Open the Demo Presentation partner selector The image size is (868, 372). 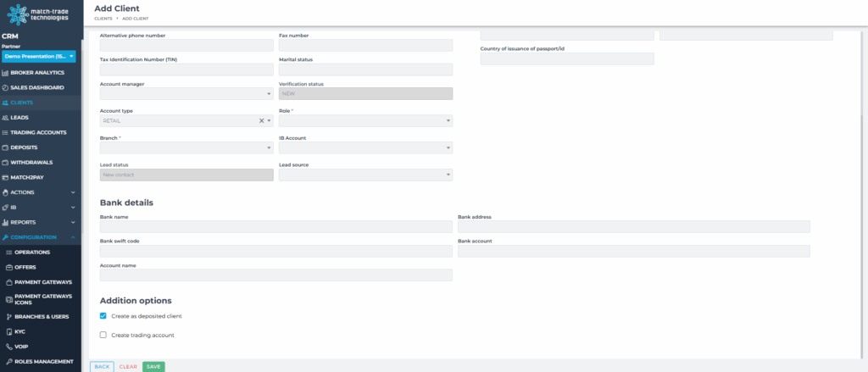click(39, 56)
